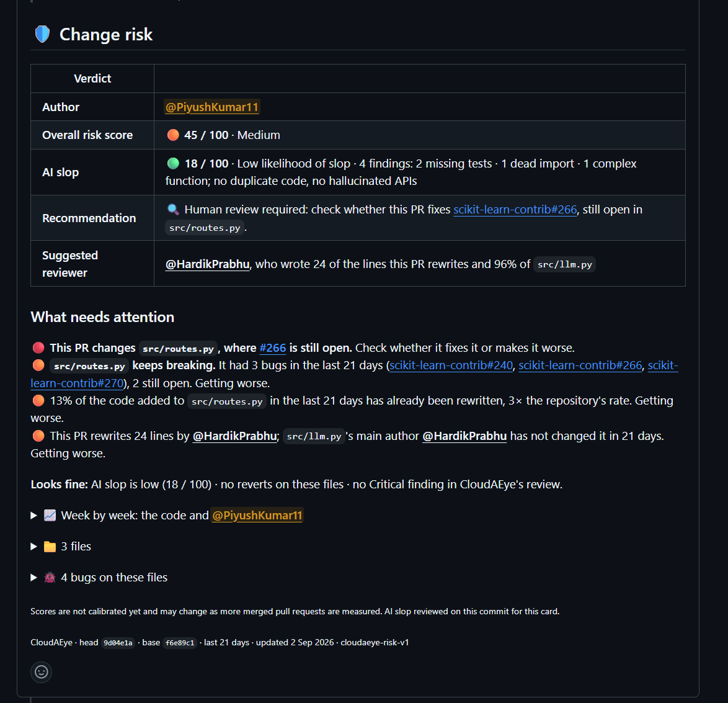Open @PiyushKumar11 profile in Author row

click(211, 107)
